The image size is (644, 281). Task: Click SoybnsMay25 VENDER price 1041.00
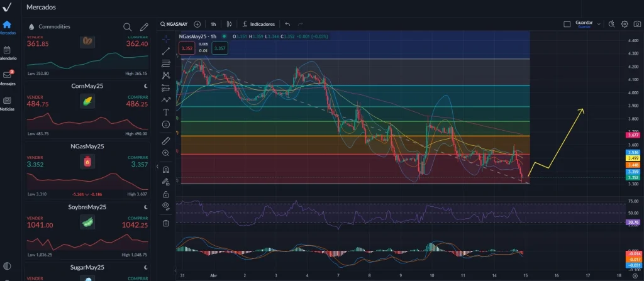40,225
